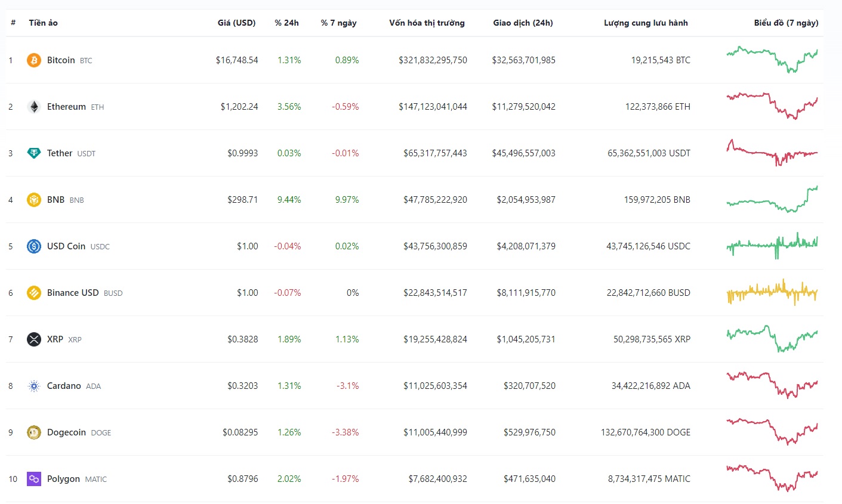842x504 pixels.
Task: Click the USDT ticker symbol
Action: [87, 154]
